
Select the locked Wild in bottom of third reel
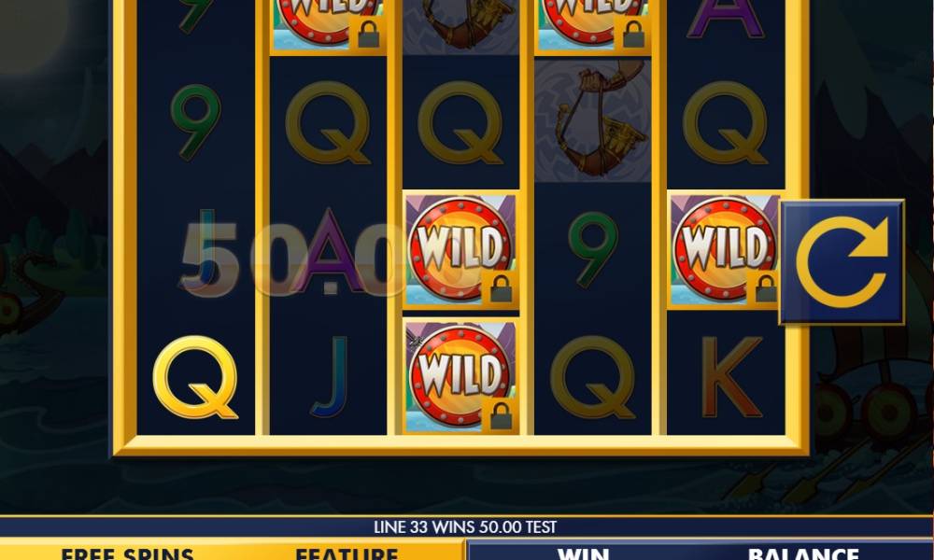click(x=461, y=377)
